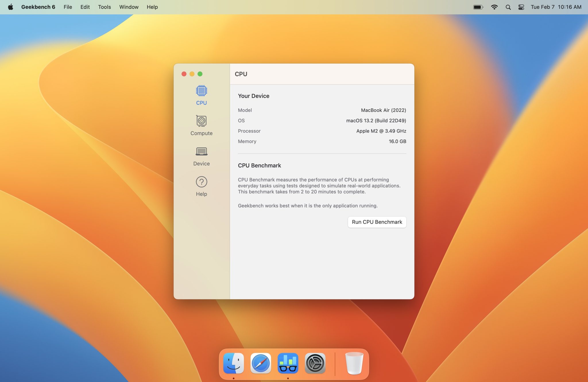
Task: Click the date and time display
Action: click(556, 7)
